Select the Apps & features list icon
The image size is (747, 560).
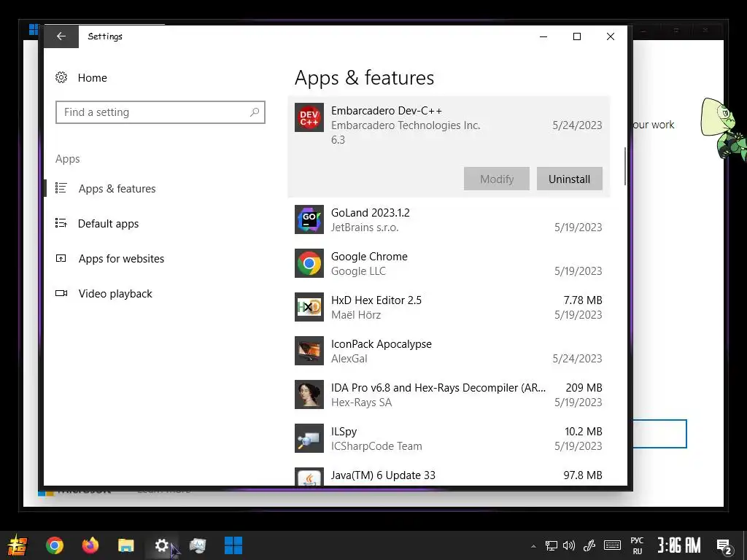(x=61, y=188)
